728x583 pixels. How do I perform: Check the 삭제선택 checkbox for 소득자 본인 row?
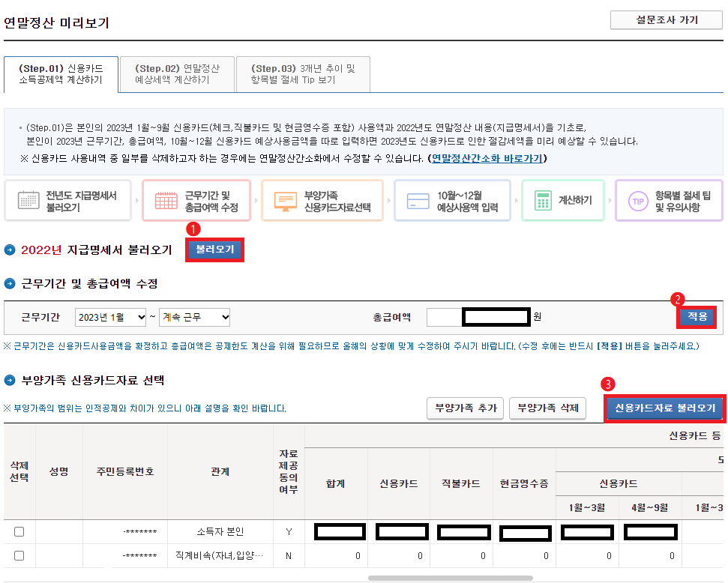(20, 531)
